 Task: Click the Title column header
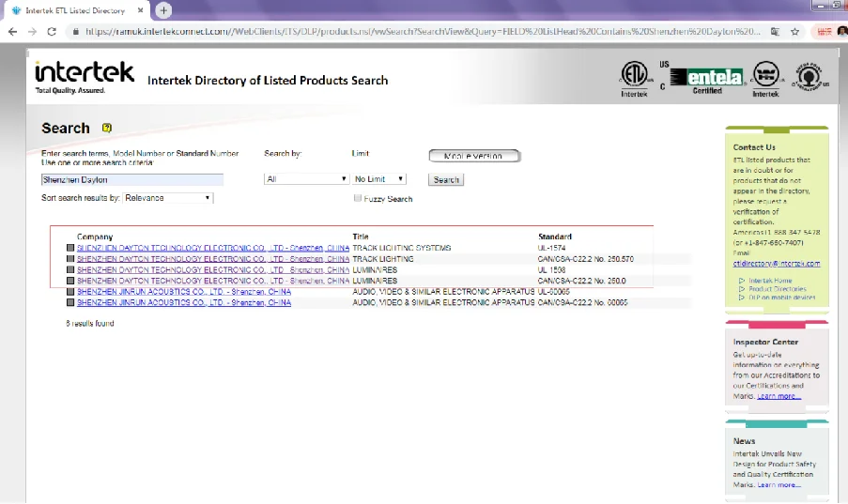pyautogui.click(x=361, y=237)
